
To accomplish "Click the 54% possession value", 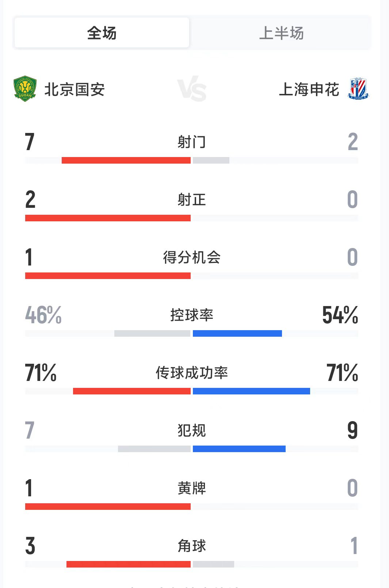I will 340,315.
